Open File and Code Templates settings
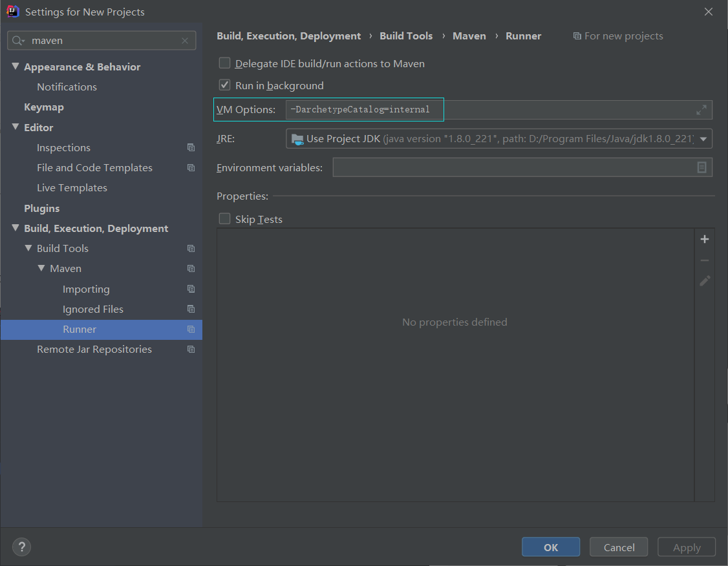Viewport: 728px width, 566px height. pyautogui.click(x=94, y=168)
